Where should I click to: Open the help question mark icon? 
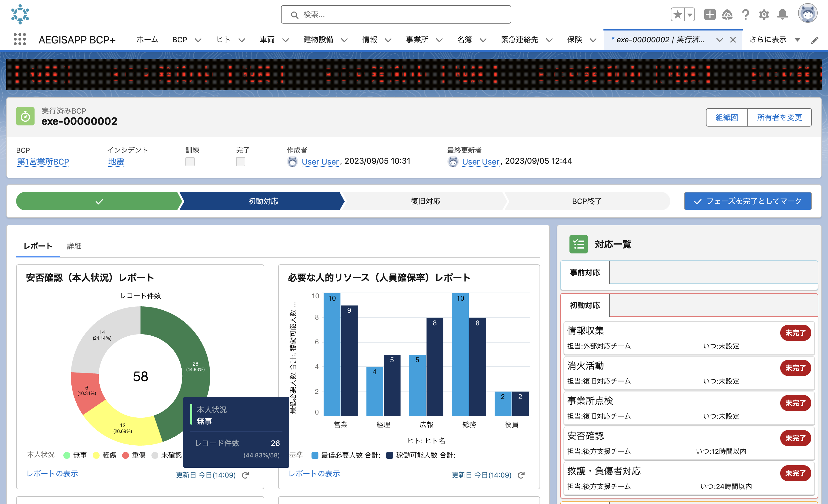tap(745, 14)
